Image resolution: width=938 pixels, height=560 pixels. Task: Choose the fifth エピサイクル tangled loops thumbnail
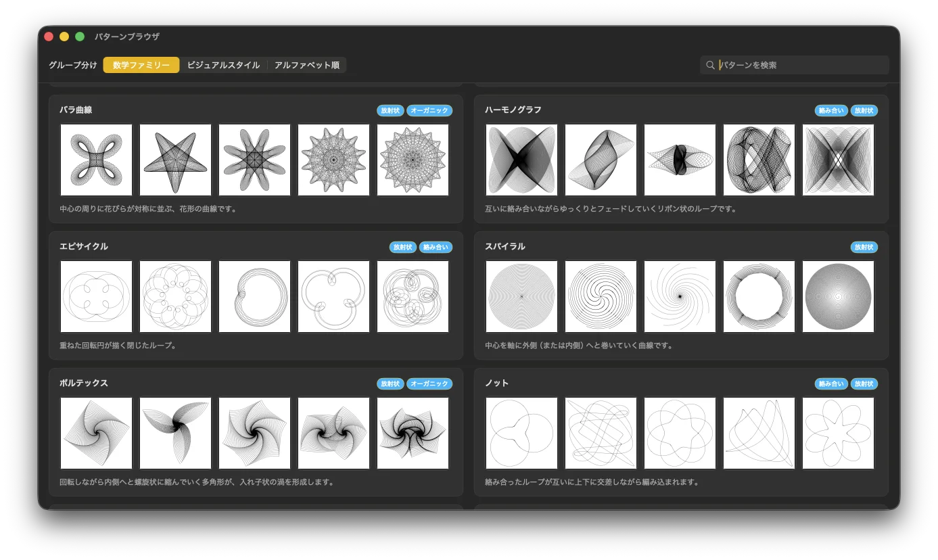[413, 296]
